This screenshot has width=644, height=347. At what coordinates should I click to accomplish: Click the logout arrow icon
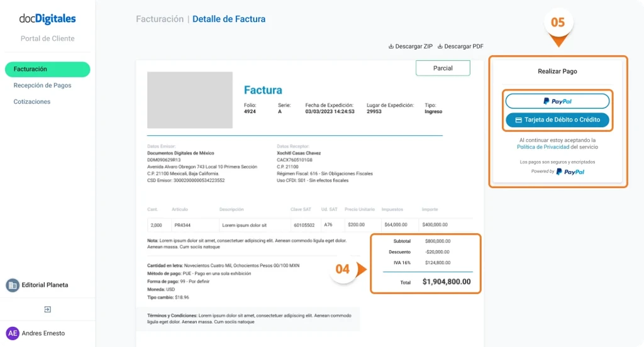pyautogui.click(x=48, y=309)
